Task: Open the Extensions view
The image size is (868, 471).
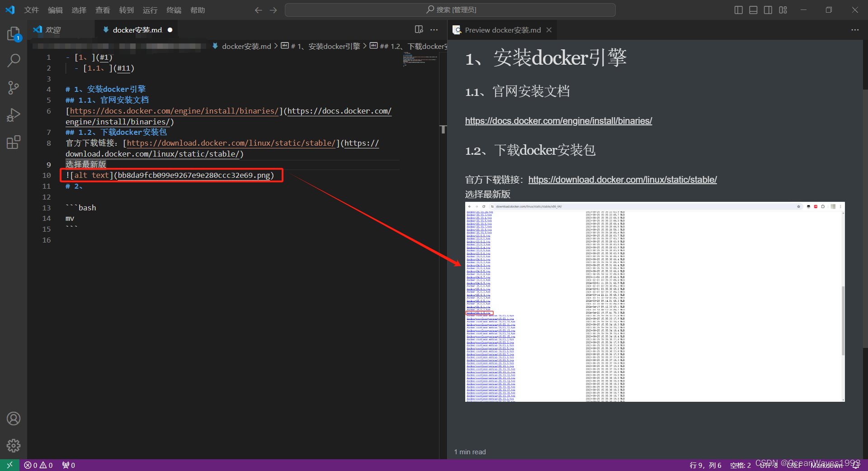Action: pos(14,142)
